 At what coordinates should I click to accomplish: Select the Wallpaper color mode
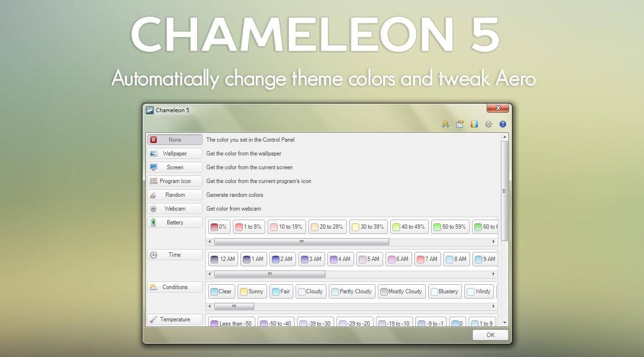(x=175, y=154)
